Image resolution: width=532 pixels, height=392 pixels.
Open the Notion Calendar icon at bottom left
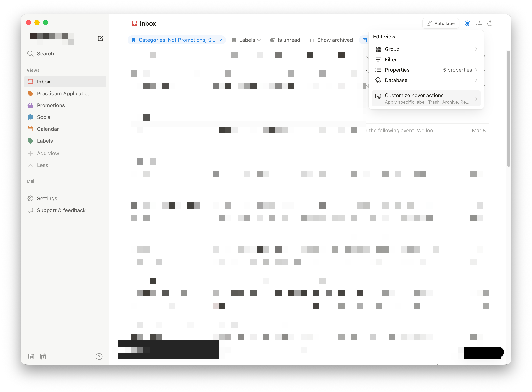[43, 356]
